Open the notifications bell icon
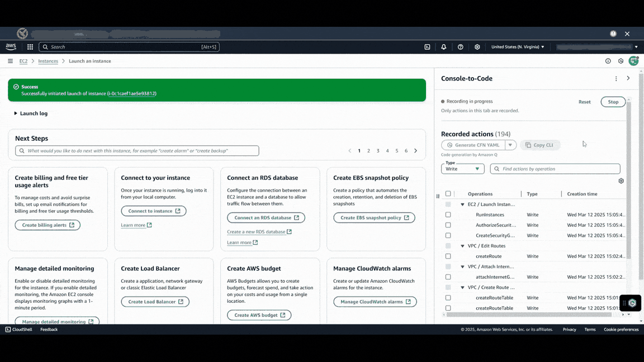This screenshot has height=362, width=644. point(443,47)
